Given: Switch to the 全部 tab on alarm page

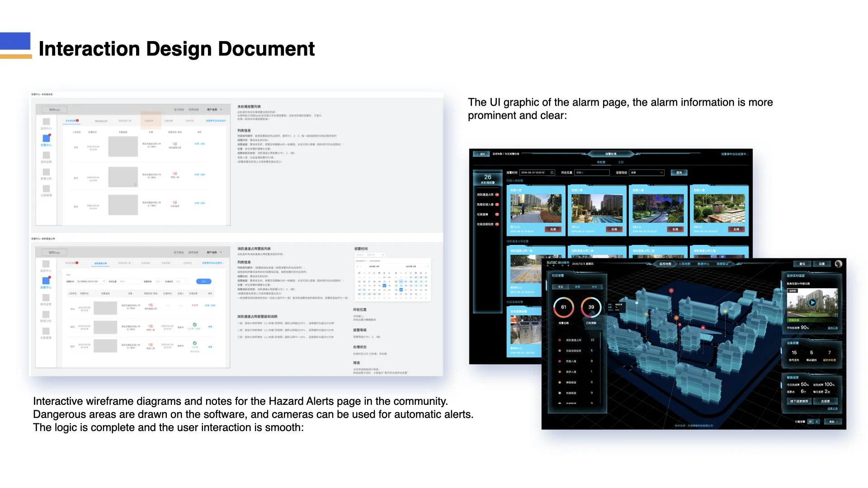Looking at the screenshot, I should [621, 162].
